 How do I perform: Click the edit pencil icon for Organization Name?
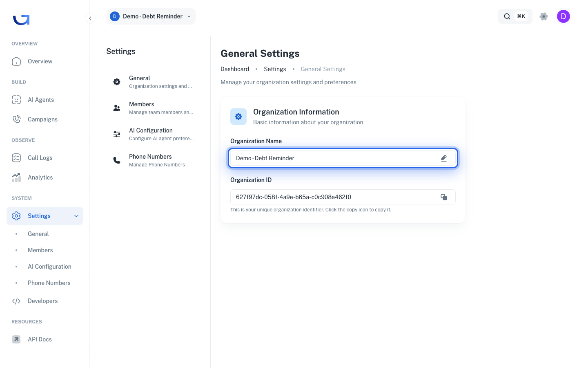point(444,158)
